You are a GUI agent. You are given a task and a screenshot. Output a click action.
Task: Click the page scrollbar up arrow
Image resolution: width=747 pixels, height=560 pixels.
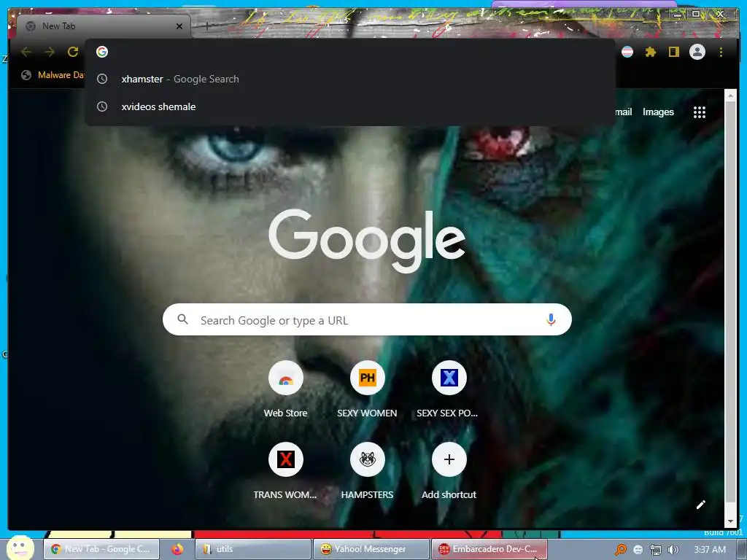coord(730,96)
